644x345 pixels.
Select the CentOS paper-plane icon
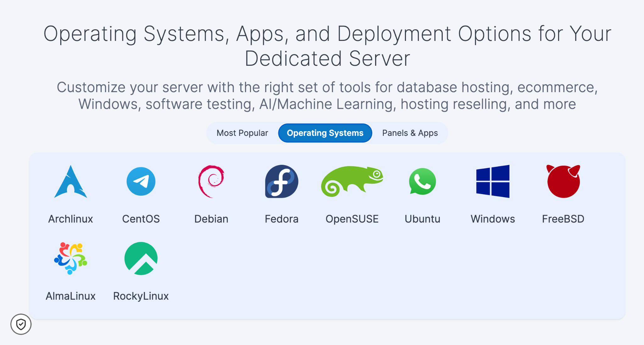click(x=141, y=181)
